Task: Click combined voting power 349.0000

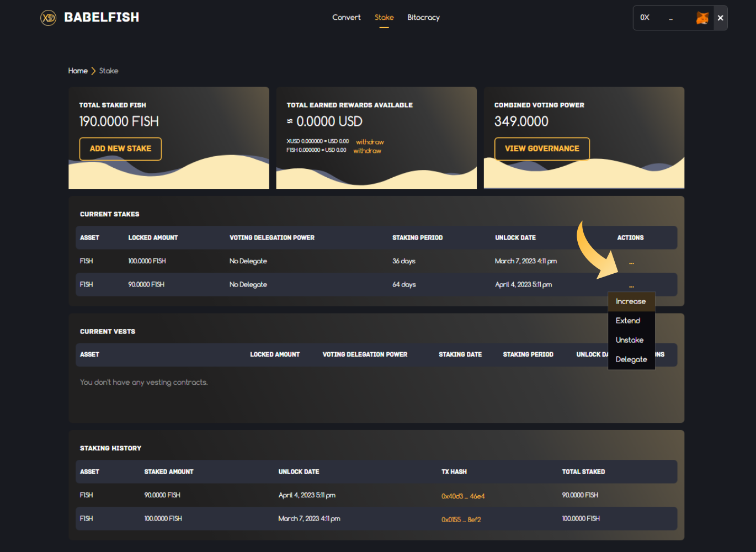Action: (x=521, y=121)
